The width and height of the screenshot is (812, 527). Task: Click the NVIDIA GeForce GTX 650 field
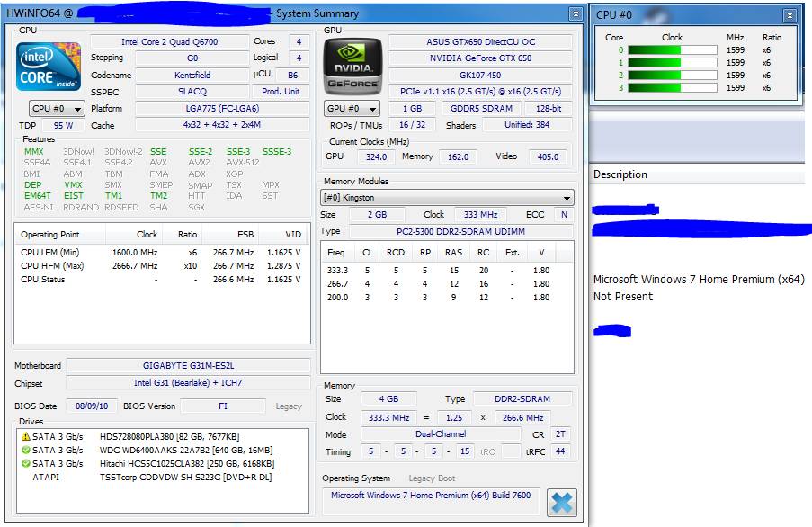click(x=480, y=58)
